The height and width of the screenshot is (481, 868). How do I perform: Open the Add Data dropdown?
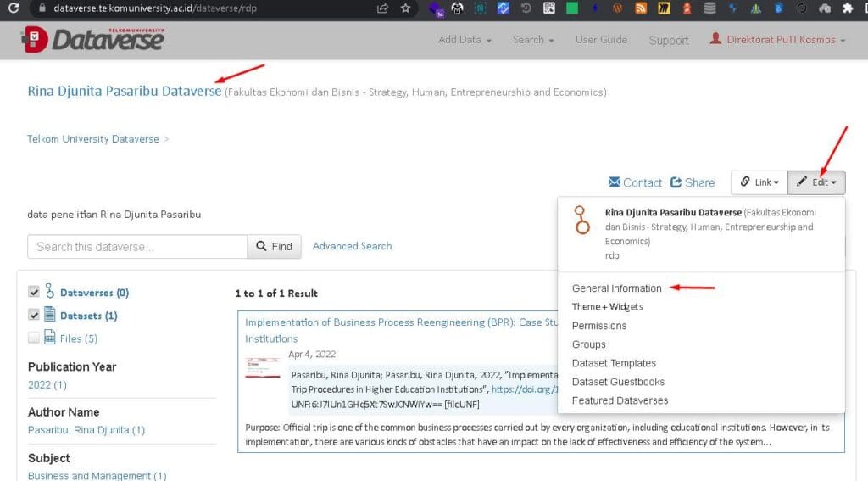coord(465,39)
